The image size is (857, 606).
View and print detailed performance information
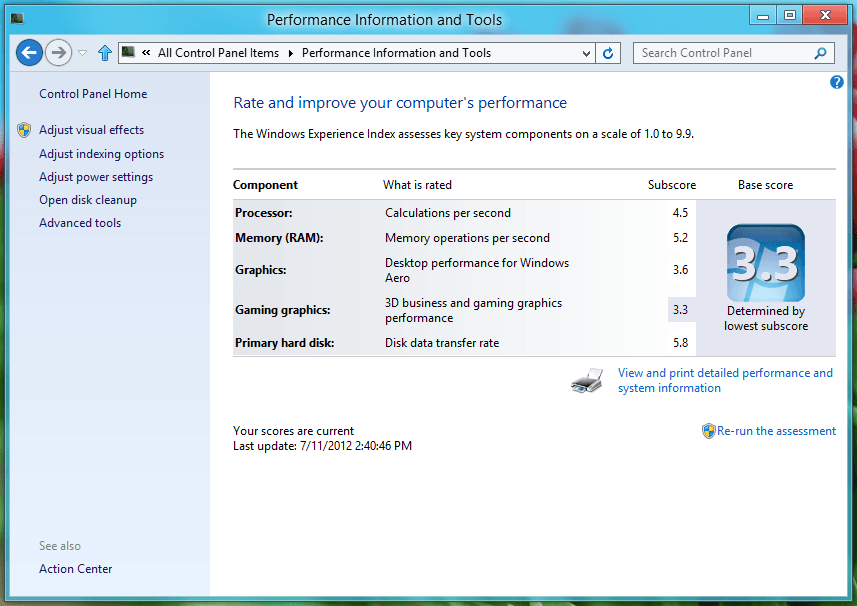[725, 380]
